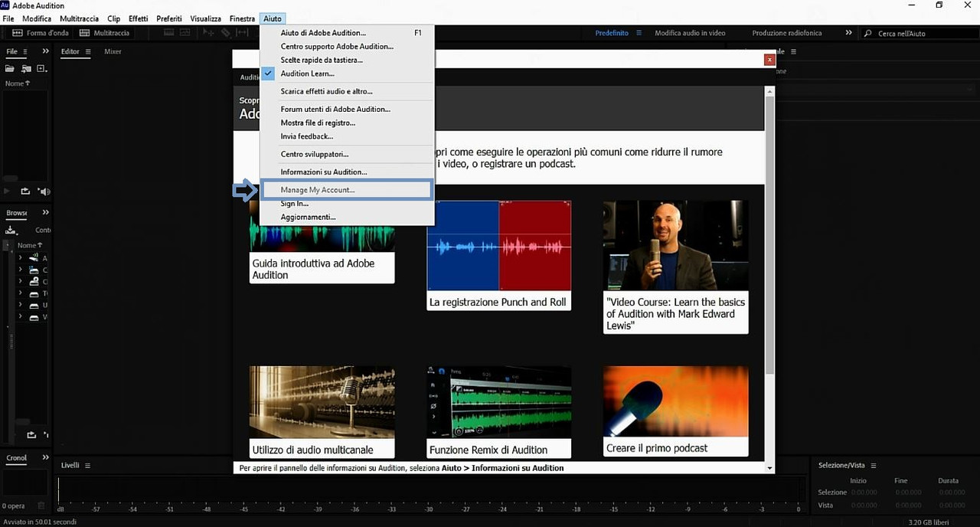The image size is (980, 527).
Task: Open Selezione/Vista panel menu icon
Action: (x=873, y=465)
